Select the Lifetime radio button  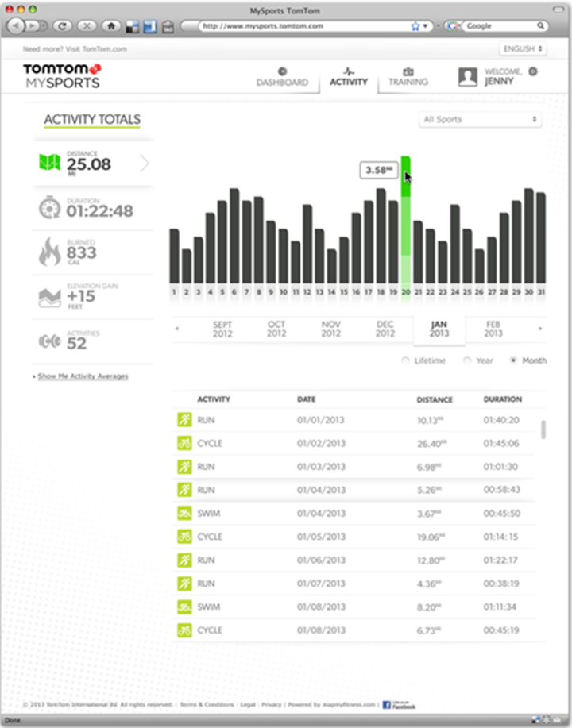click(x=405, y=360)
